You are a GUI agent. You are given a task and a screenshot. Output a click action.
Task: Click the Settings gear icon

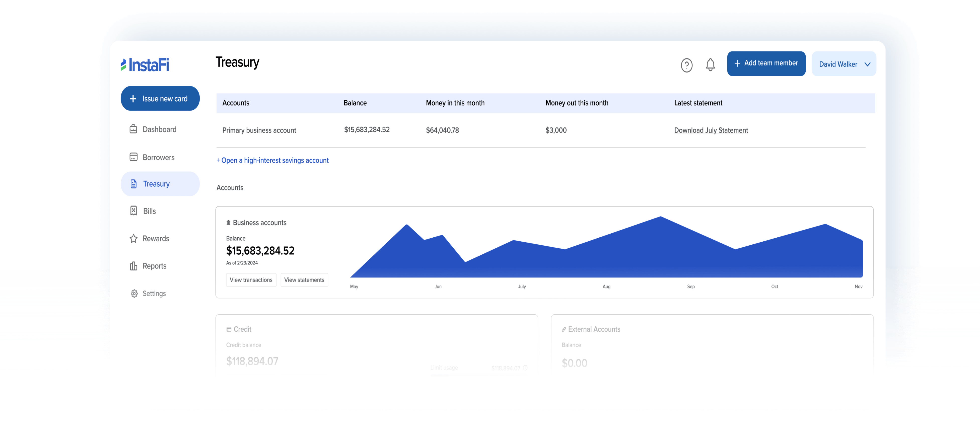(134, 294)
